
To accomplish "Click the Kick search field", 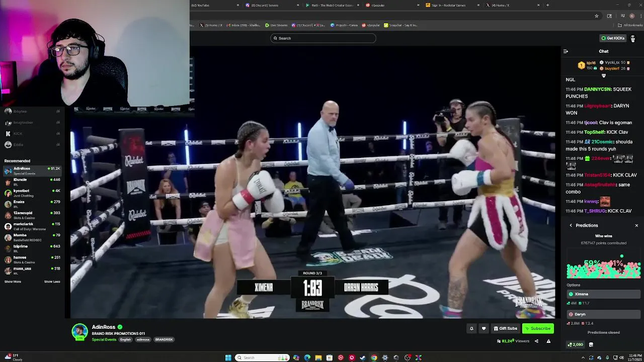I will pyautogui.click(x=323, y=38).
